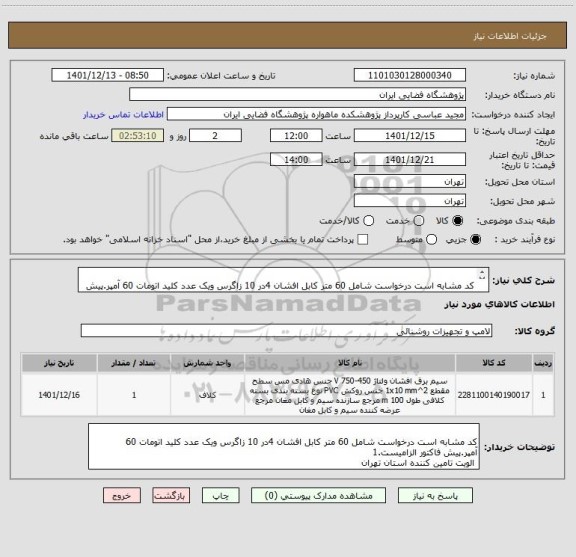Screen dimensions: 576x557
Task: Click the پاسخ به نیاز button
Action: 435,495
